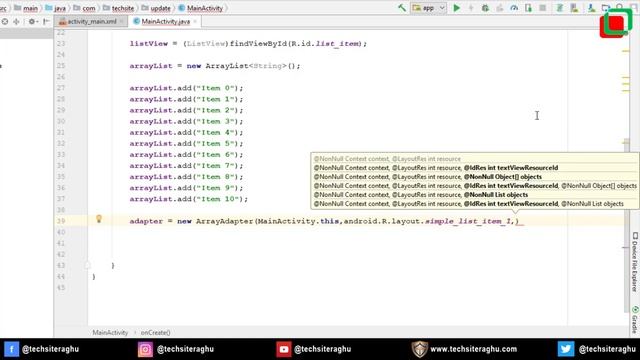Click the line 'arrayList.add("Item 0");'
Viewport: 640px width, 360px height.
pos(186,88)
